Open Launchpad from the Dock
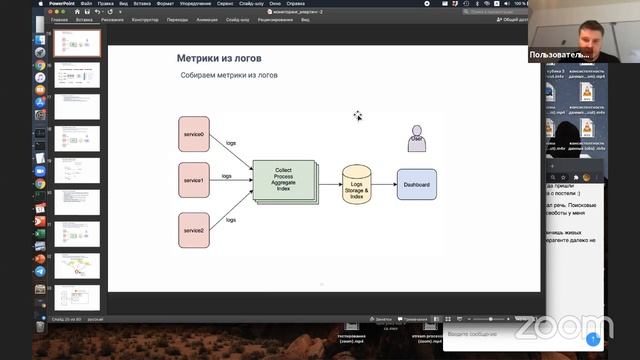The height and width of the screenshot is (360, 640). tap(40, 52)
